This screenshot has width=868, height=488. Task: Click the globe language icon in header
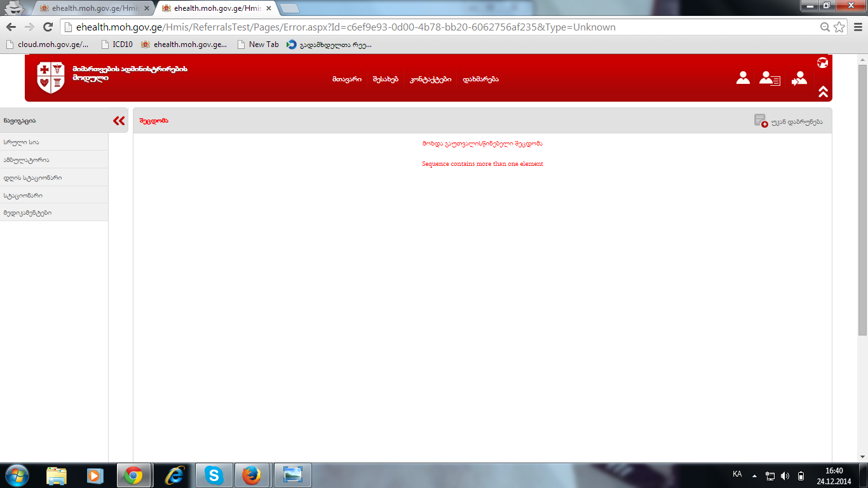(822, 62)
